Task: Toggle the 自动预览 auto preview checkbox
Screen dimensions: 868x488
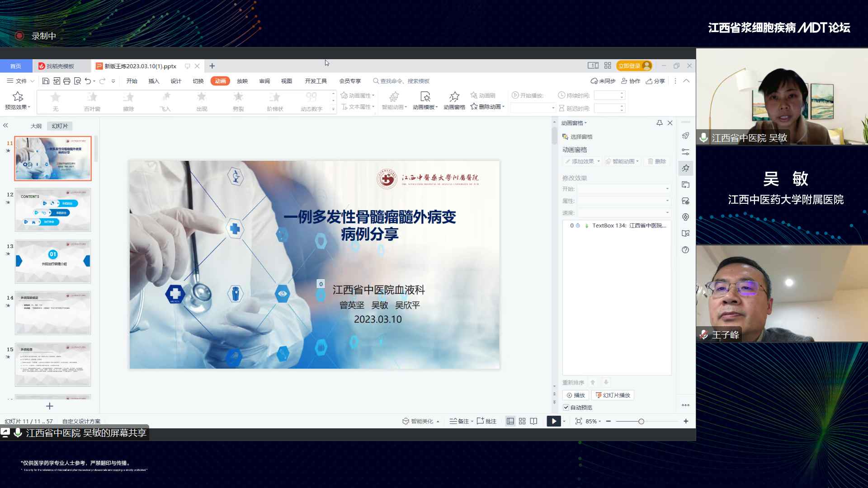Action: 566,407
